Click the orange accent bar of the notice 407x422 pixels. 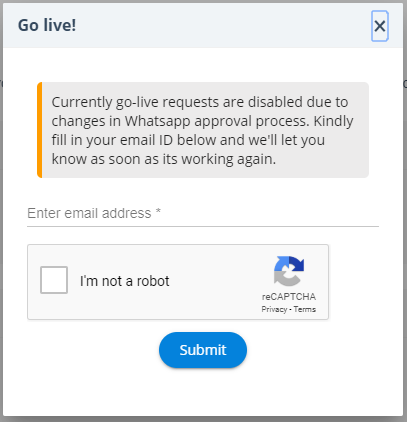pyautogui.click(x=39, y=130)
